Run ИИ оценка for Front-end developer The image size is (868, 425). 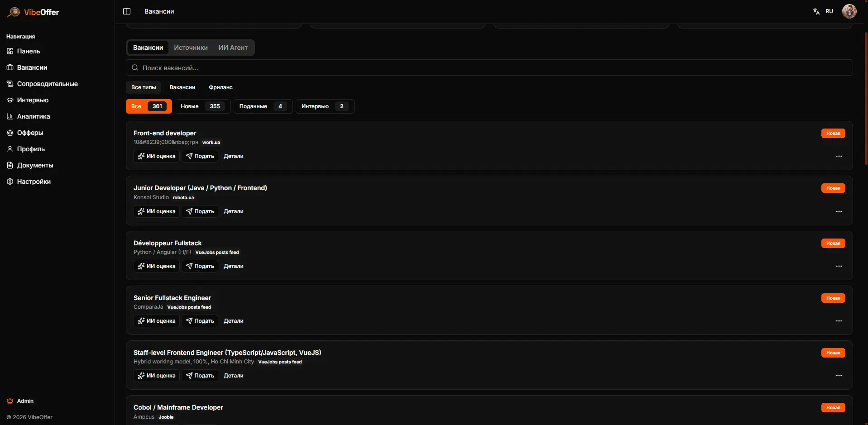pyautogui.click(x=157, y=156)
